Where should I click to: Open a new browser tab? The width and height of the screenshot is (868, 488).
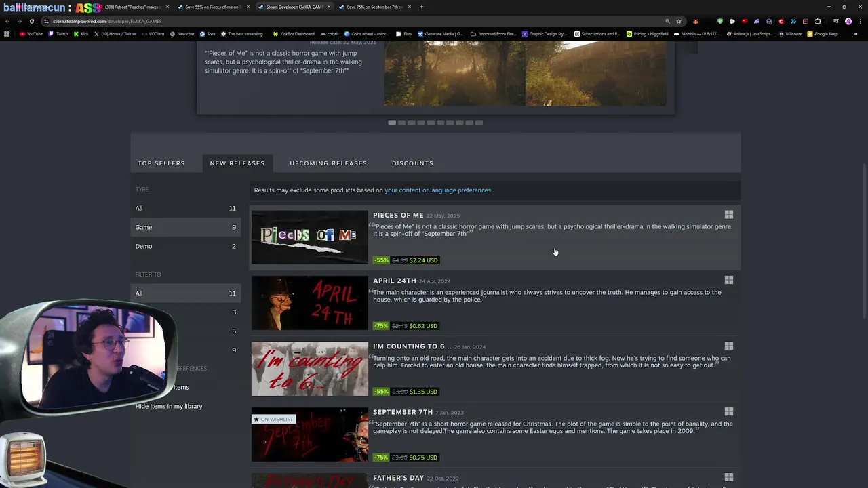click(422, 7)
